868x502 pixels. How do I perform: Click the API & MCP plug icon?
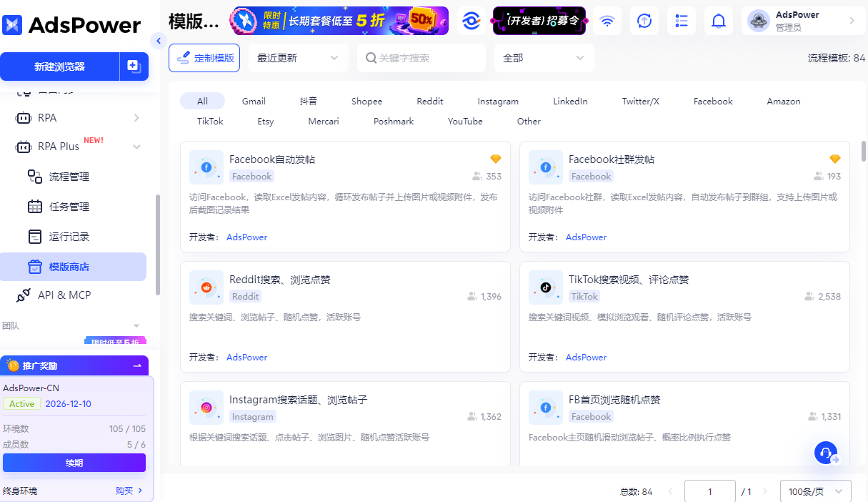[24, 295]
